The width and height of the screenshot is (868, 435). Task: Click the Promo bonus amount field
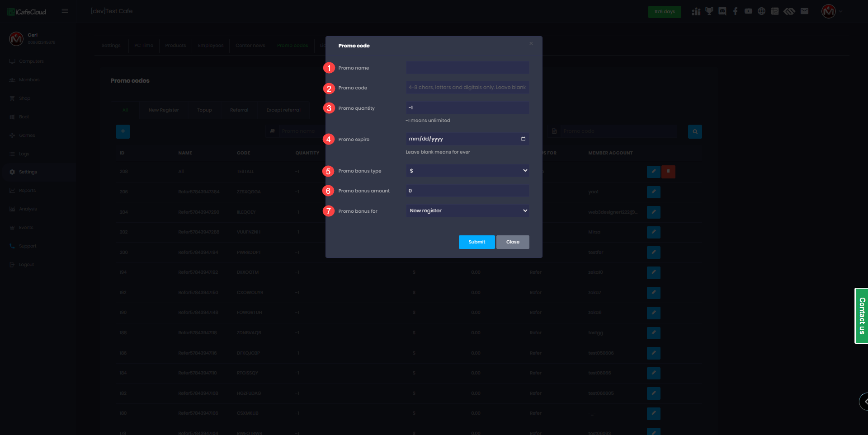tap(467, 191)
